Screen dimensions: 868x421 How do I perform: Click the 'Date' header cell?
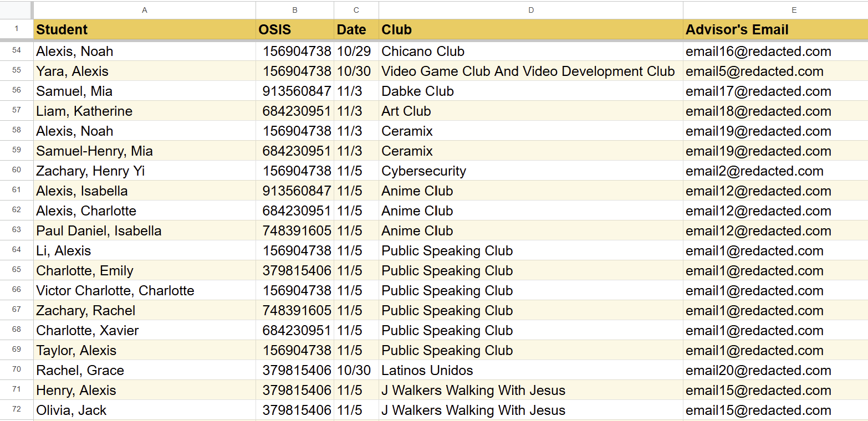point(356,29)
